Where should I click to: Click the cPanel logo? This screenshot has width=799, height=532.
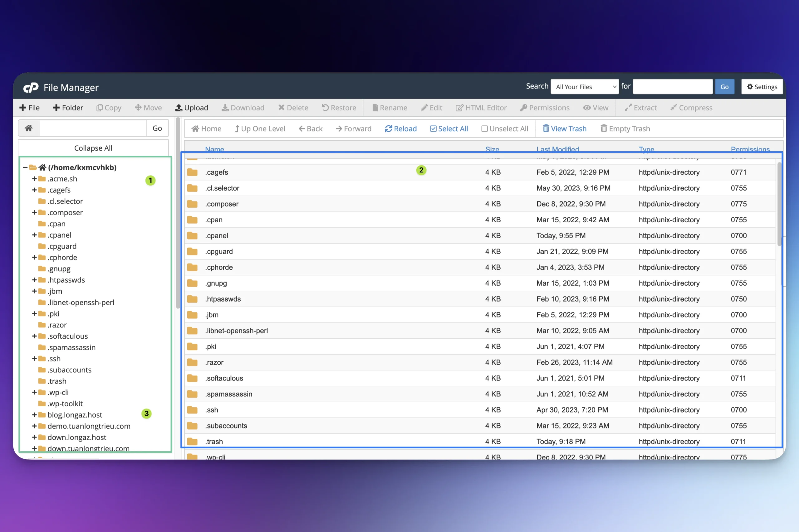pos(31,87)
